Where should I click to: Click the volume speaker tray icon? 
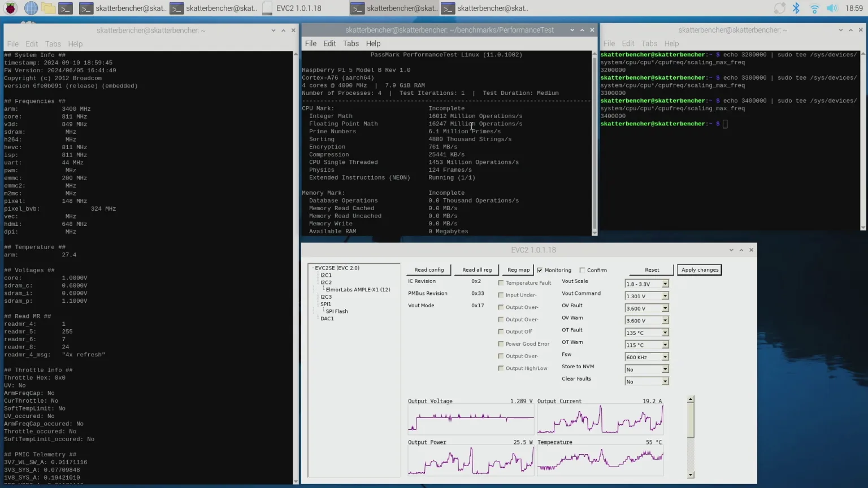tap(832, 8)
